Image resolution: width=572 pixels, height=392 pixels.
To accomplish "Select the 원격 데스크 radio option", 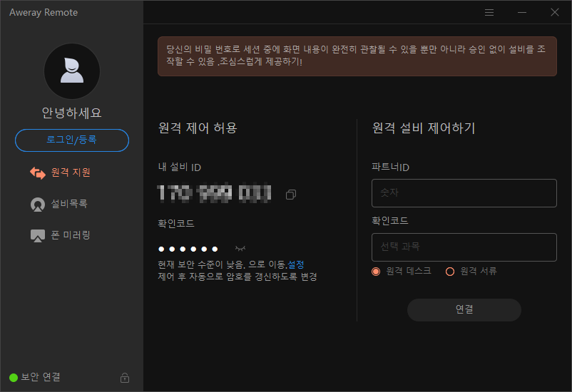I will [x=376, y=272].
